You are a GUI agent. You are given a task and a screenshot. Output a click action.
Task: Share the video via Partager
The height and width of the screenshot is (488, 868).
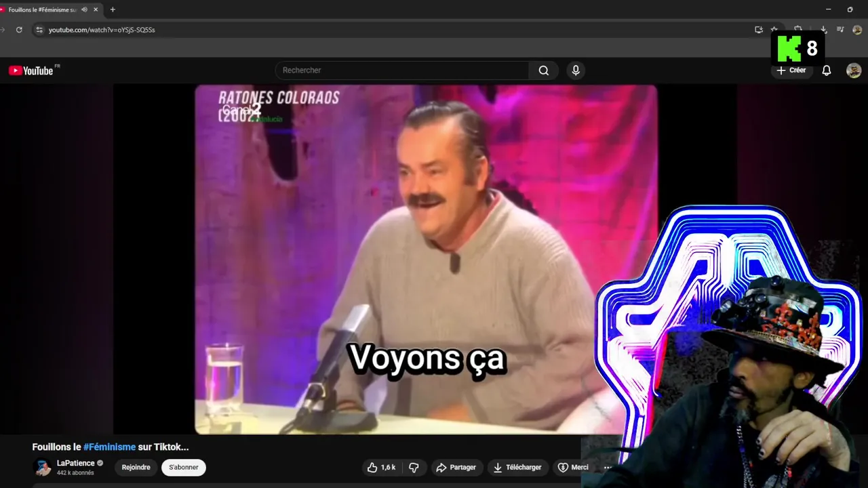456,468
